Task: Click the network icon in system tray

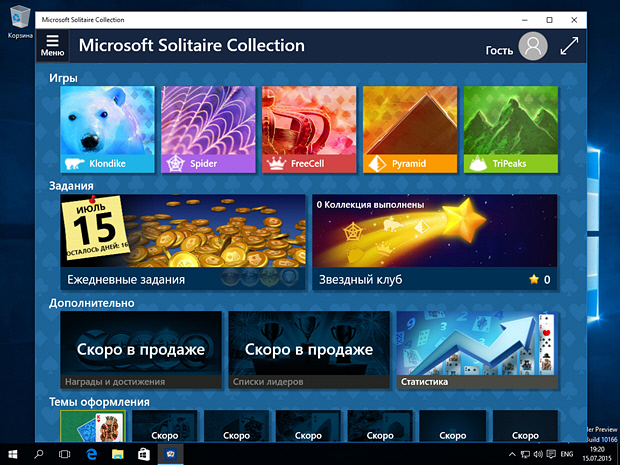Action: point(525,454)
